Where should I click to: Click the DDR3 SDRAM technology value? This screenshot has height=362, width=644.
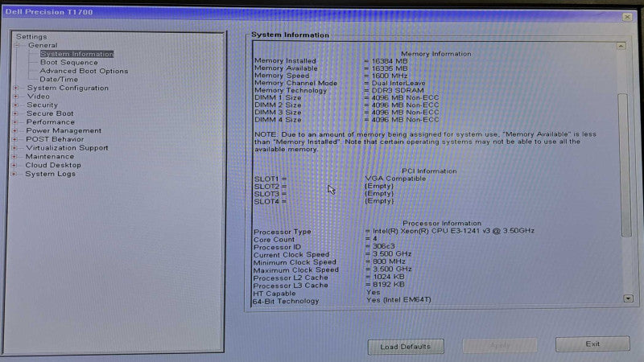coord(398,91)
